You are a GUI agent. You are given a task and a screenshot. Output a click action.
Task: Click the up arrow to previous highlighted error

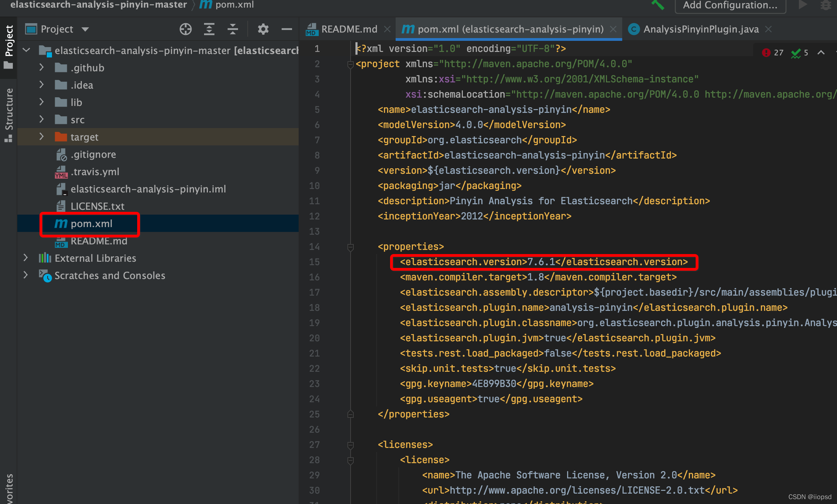coord(821,53)
